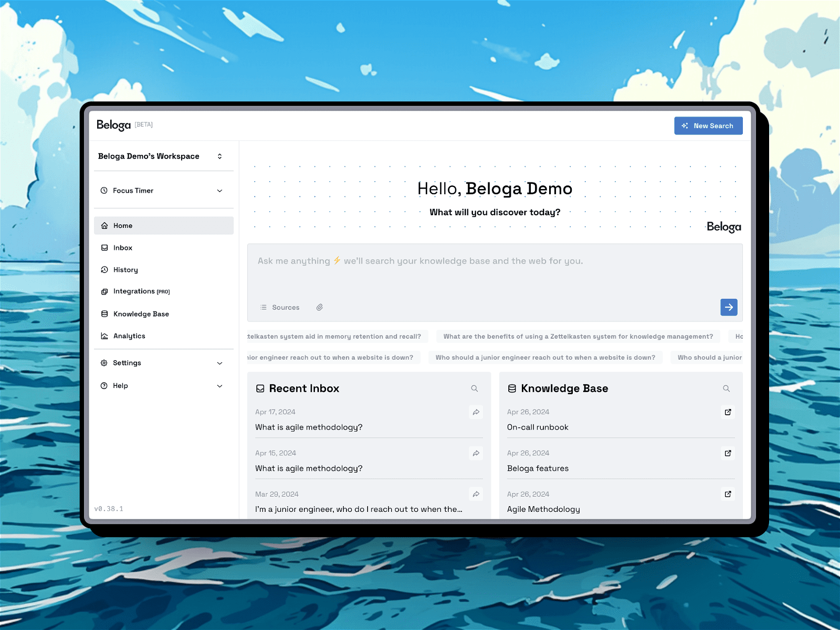Image resolution: width=840 pixels, height=630 pixels.
Task: Click search icon in Knowledge Base panel
Action: pos(726,388)
